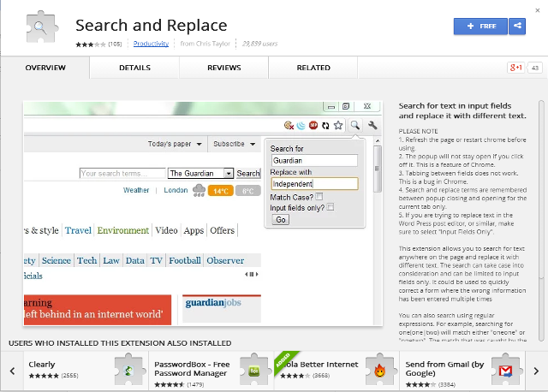
Task: Open the Send from Gmail (by Google) title
Action: click(x=444, y=369)
